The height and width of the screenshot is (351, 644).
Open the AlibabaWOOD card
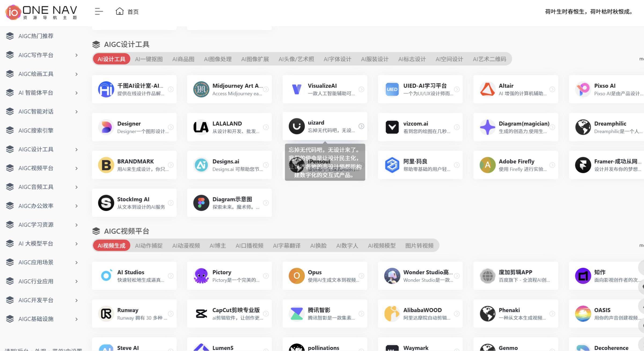(x=420, y=313)
